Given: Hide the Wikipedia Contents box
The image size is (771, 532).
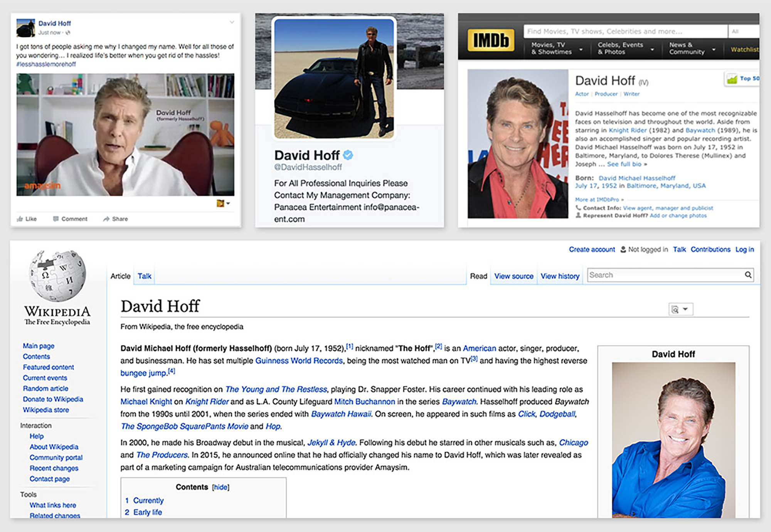Looking at the screenshot, I should (221, 487).
